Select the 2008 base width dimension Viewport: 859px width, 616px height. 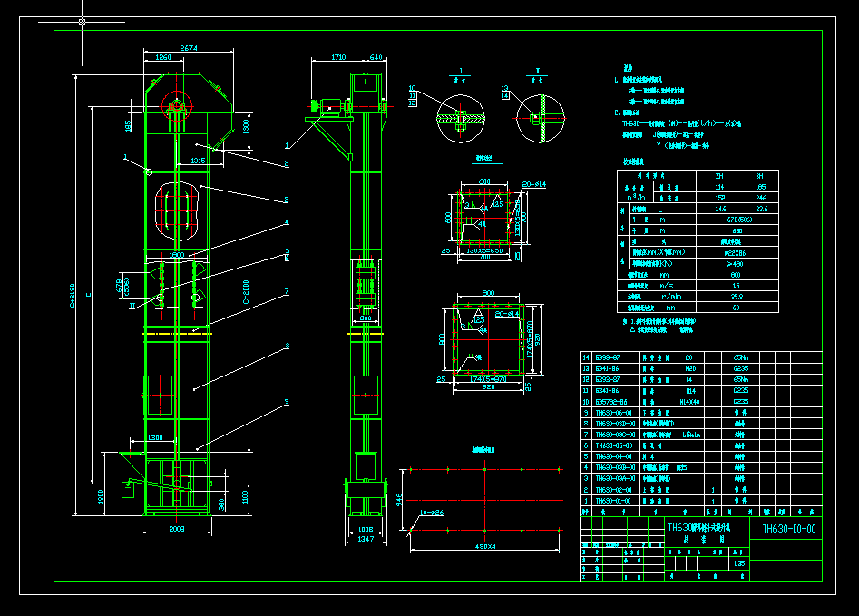point(176,529)
